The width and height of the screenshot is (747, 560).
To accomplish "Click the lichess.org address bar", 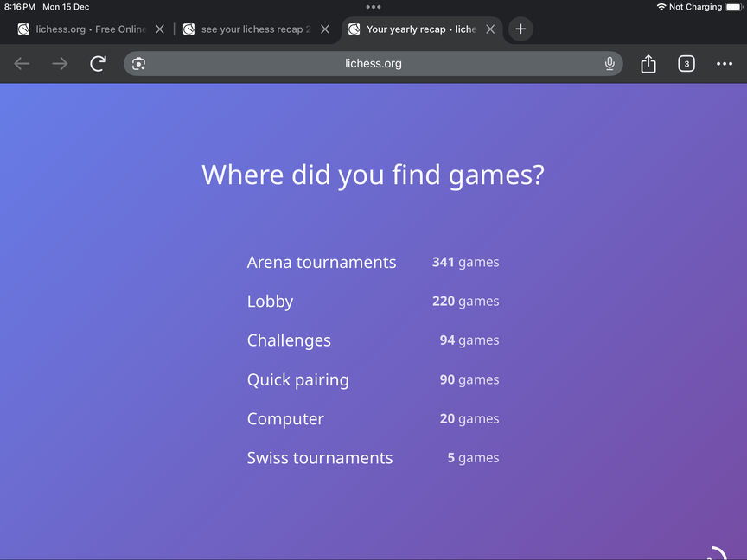I will coord(373,64).
